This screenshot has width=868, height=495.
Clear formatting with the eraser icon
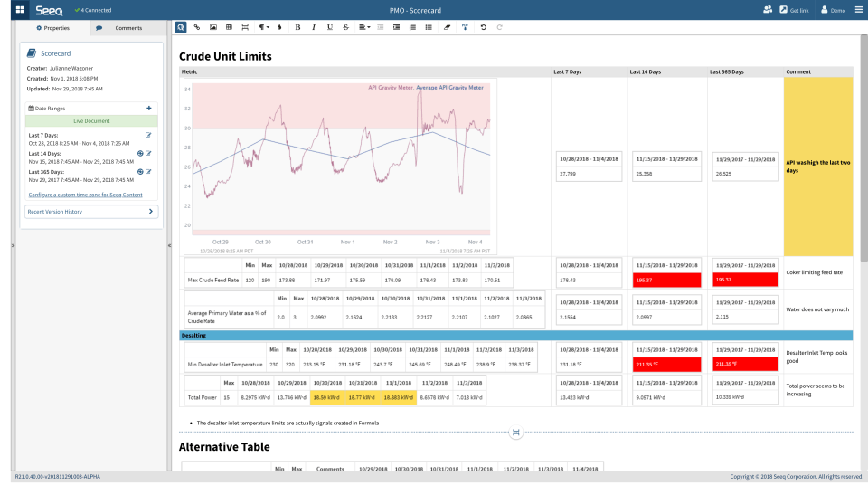click(448, 27)
